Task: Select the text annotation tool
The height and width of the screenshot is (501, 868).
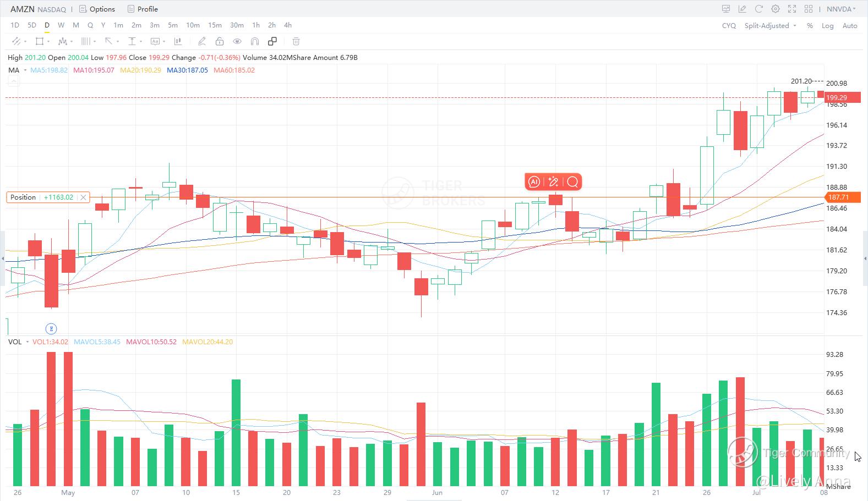Action: [155, 41]
